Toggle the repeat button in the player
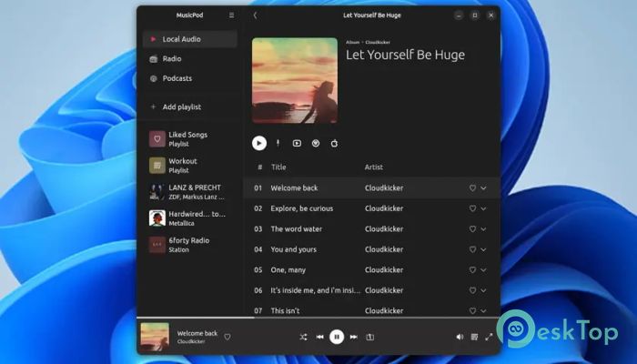The width and height of the screenshot is (637, 364). pos(370,337)
